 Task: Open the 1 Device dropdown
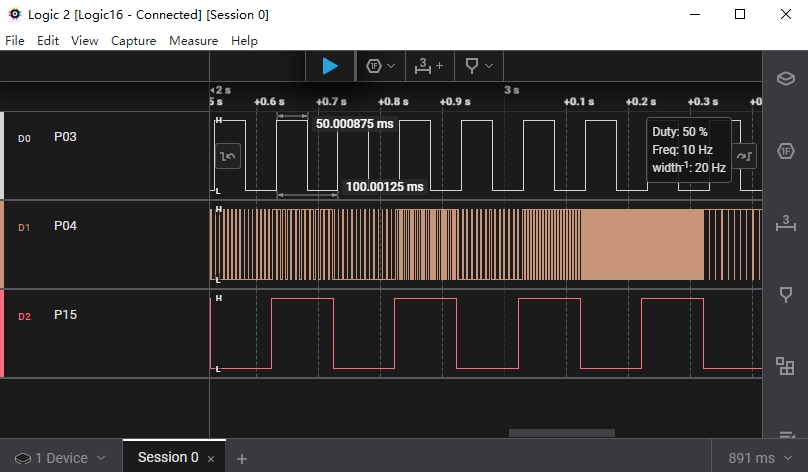(60, 458)
